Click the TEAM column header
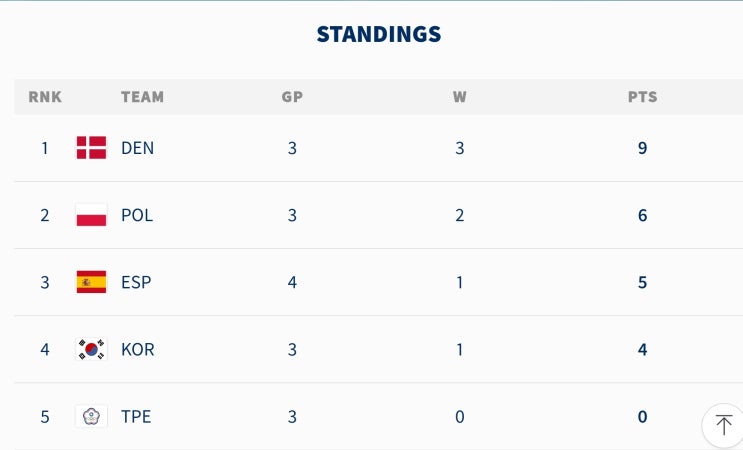Viewport: 743px width, 450px height. [x=143, y=97]
